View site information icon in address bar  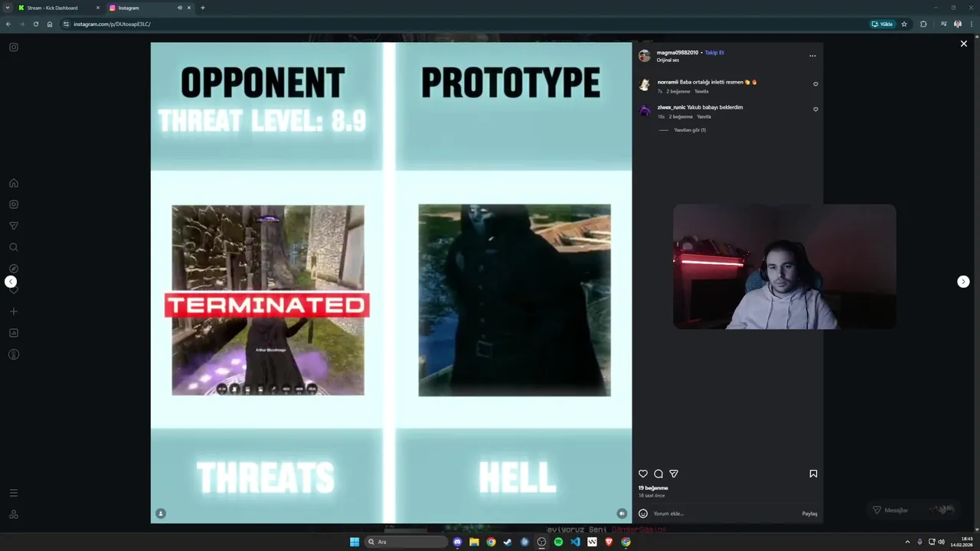67,24
